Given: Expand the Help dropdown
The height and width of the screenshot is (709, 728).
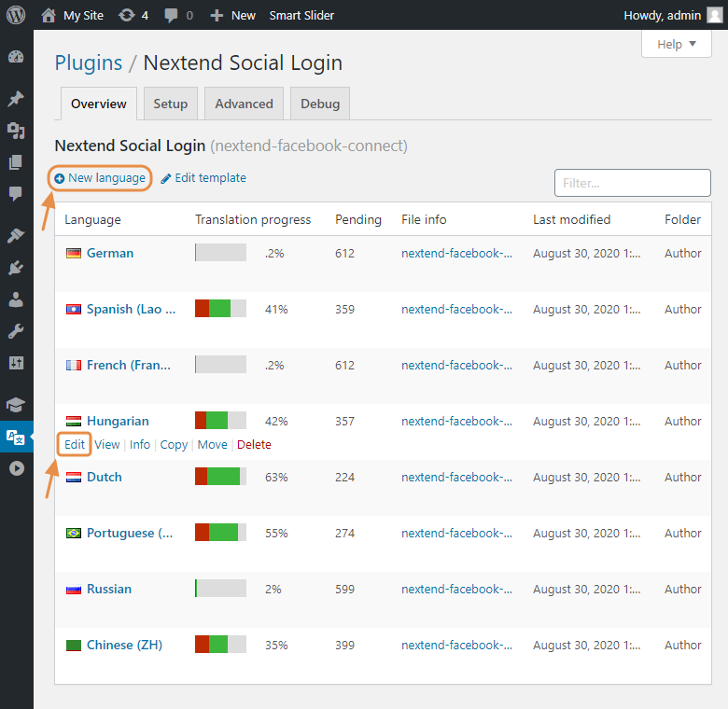Looking at the screenshot, I should (x=677, y=44).
